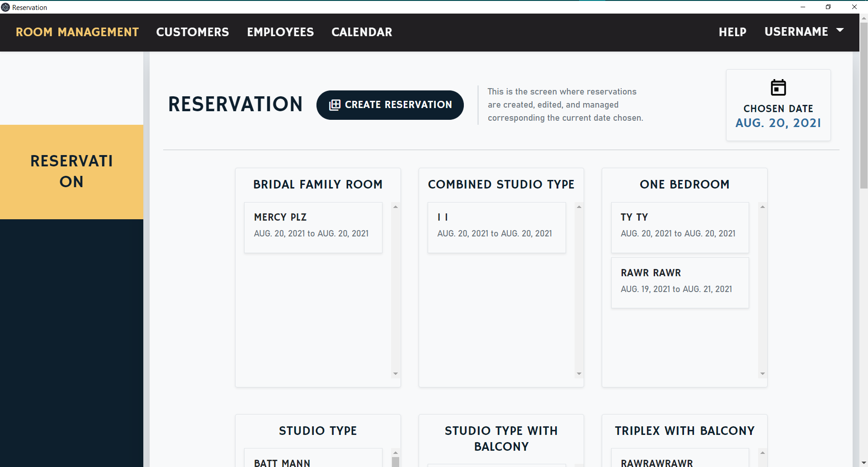
Task: Click Combined Studio Type list scroll-up arrow
Action: pyautogui.click(x=579, y=207)
